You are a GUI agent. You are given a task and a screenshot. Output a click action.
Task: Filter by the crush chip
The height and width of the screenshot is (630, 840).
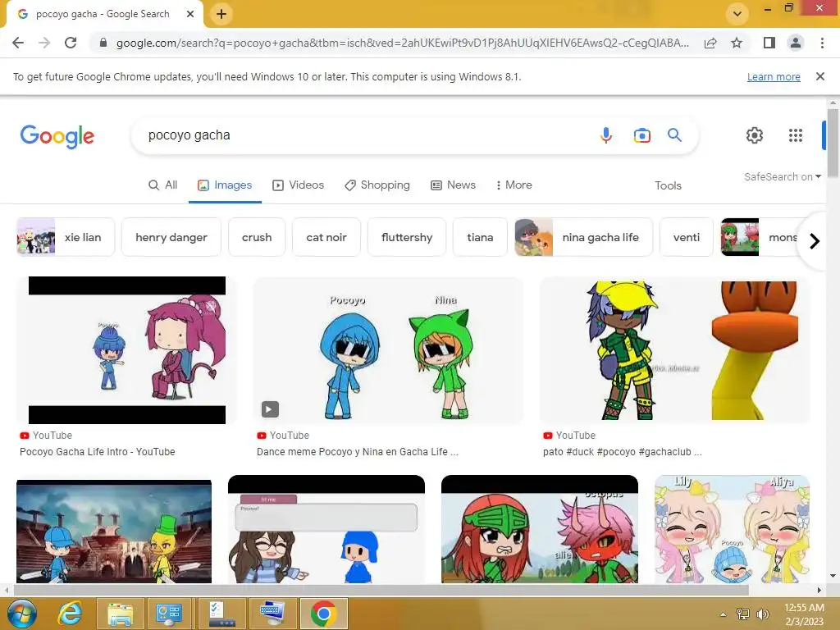[x=257, y=237]
